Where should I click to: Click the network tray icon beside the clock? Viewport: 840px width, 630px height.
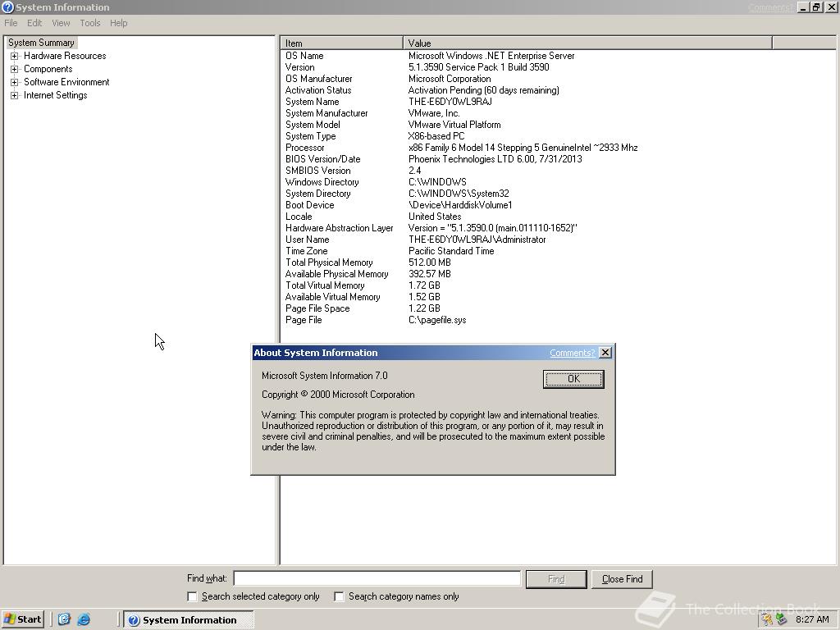[x=782, y=620]
